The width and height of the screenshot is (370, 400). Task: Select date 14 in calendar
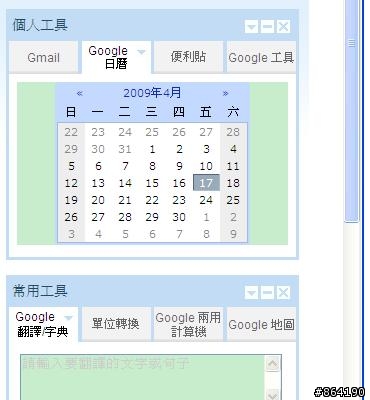pyautogui.click(x=125, y=183)
